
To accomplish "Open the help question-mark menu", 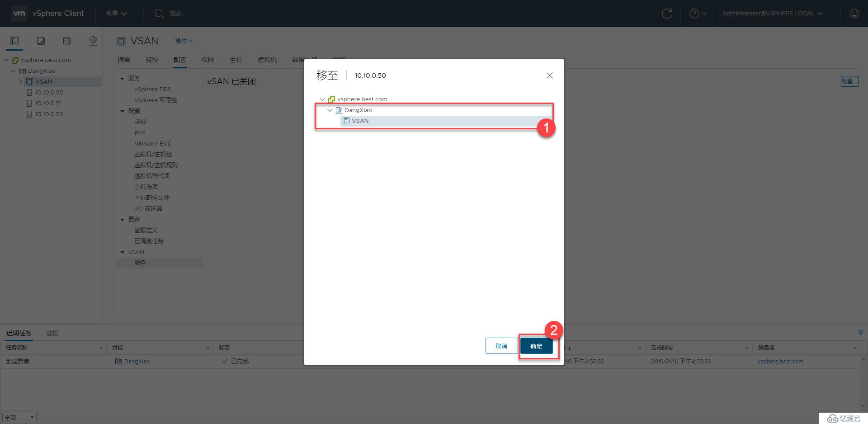I will point(698,14).
